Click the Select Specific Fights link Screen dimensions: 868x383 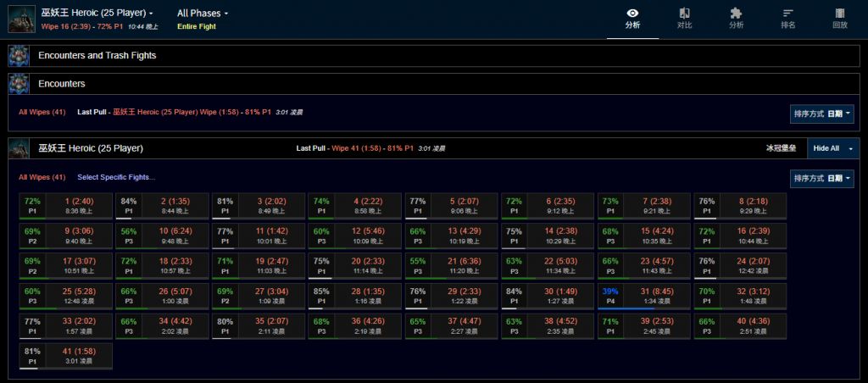pos(117,177)
